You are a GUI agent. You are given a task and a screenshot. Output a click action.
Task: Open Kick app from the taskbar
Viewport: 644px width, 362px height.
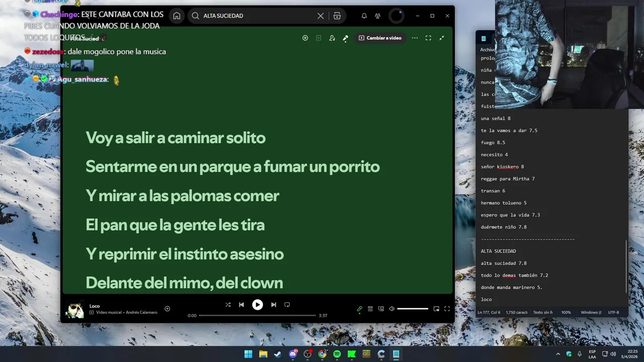(352, 354)
